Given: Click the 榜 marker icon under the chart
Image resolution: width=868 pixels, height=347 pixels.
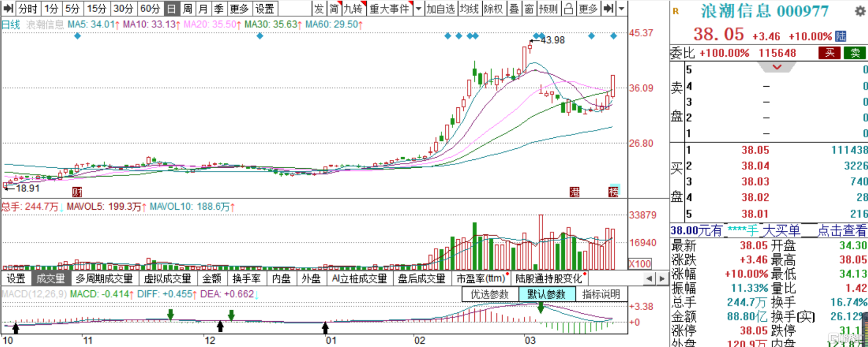Looking at the screenshot, I should (613, 192).
